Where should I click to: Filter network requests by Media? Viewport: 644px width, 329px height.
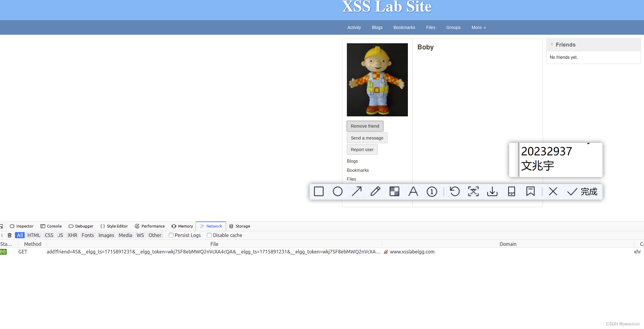(x=125, y=235)
